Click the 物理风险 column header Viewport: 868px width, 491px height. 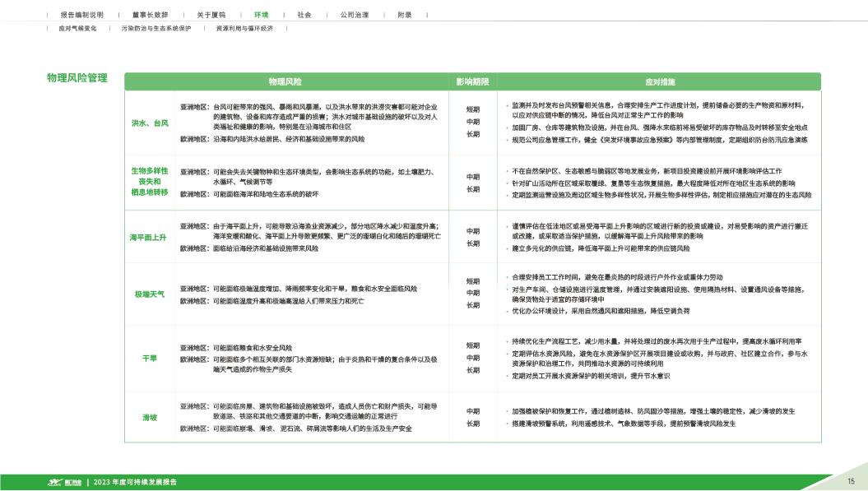(x=285, y=82)
